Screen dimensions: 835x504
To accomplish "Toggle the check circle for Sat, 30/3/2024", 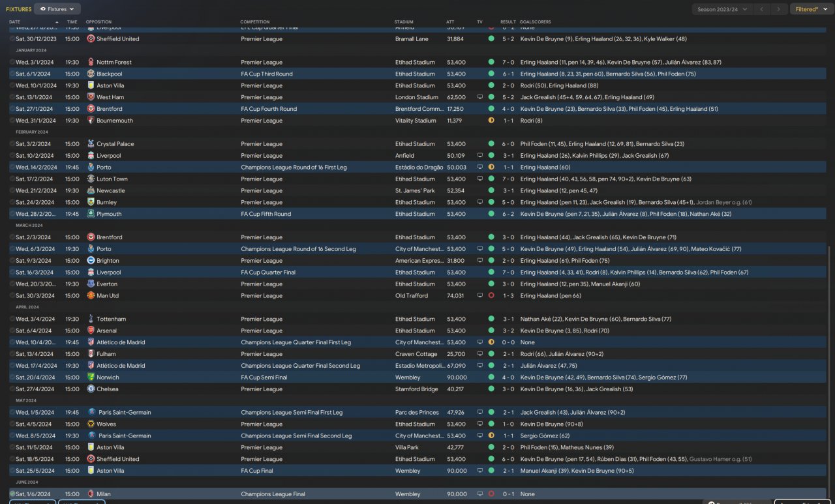I will pos(12,296).
